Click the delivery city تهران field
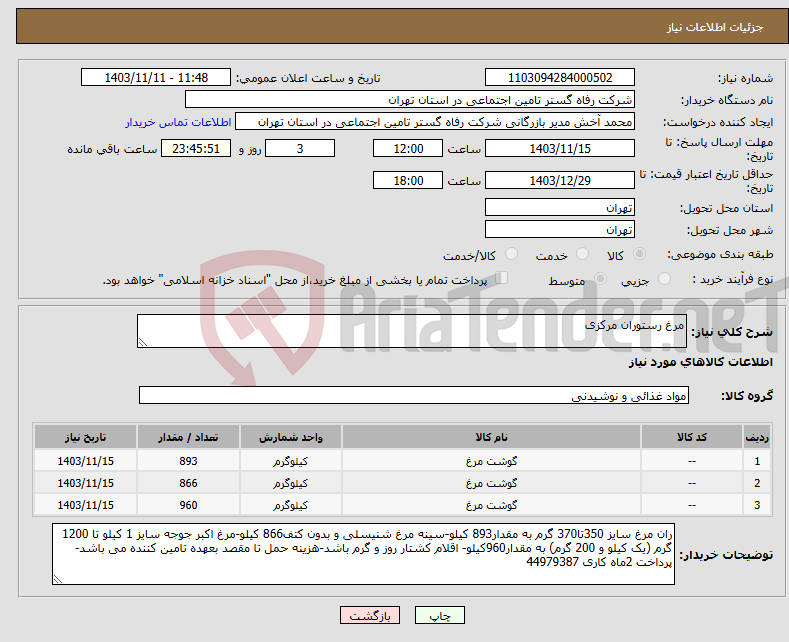 pyautogui.click(x=560, y=229)
